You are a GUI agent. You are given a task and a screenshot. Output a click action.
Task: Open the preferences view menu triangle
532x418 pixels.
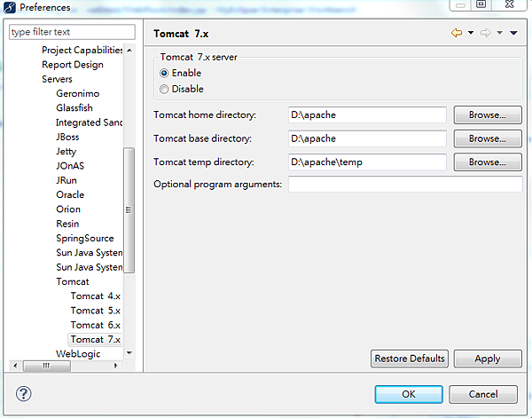click(513, 33)
